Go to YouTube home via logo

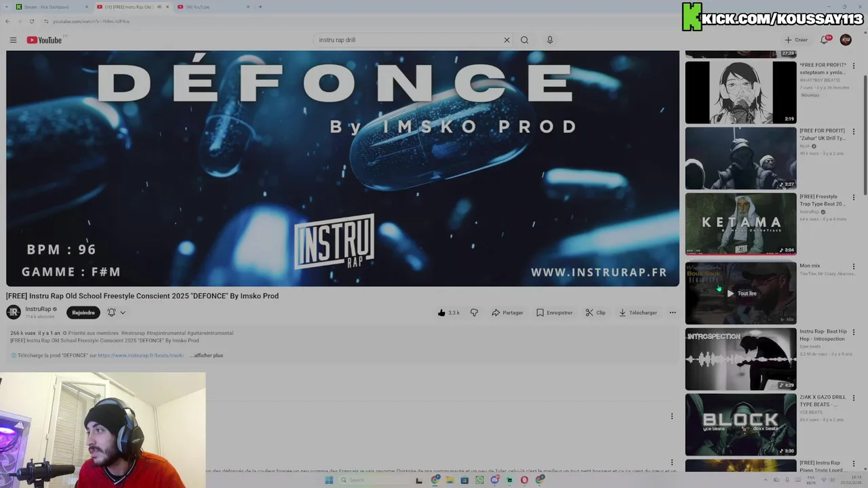(x=44, y=40)
